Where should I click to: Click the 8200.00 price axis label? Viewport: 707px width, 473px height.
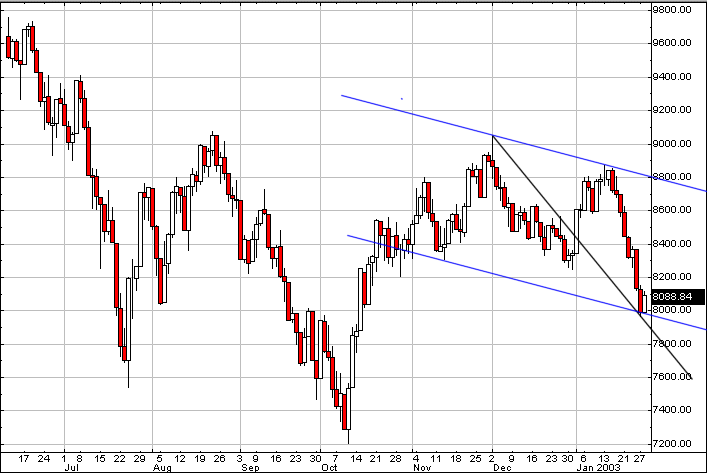[x=672, y=277]
